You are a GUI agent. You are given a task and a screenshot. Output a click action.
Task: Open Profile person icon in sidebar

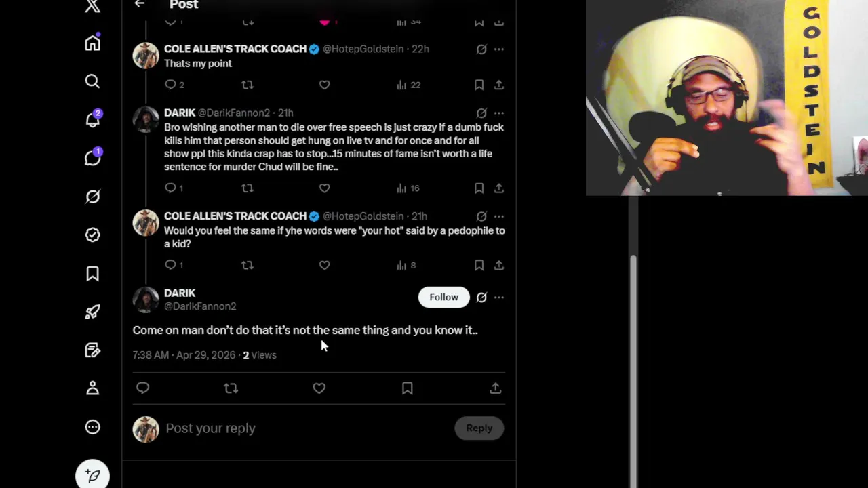(x=92, y=388)
